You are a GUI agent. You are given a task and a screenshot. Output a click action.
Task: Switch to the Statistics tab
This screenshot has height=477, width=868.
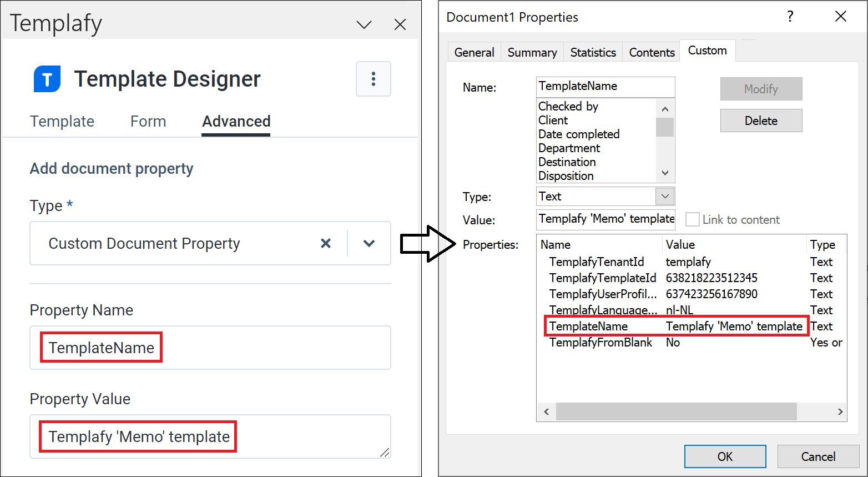[x=593, y=52]
